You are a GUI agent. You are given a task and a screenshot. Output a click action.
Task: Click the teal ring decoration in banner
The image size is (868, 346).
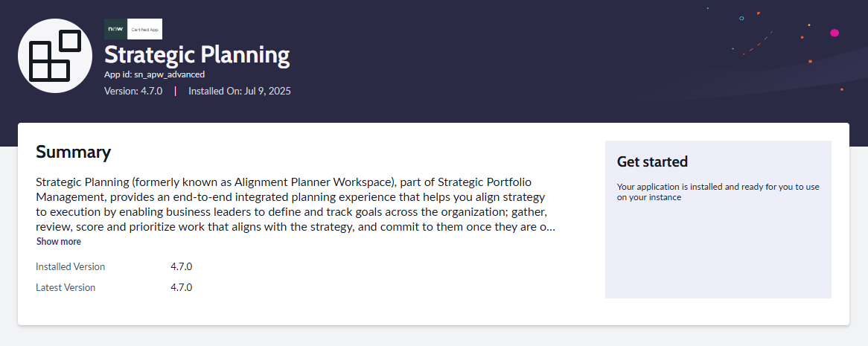(741, 18)
